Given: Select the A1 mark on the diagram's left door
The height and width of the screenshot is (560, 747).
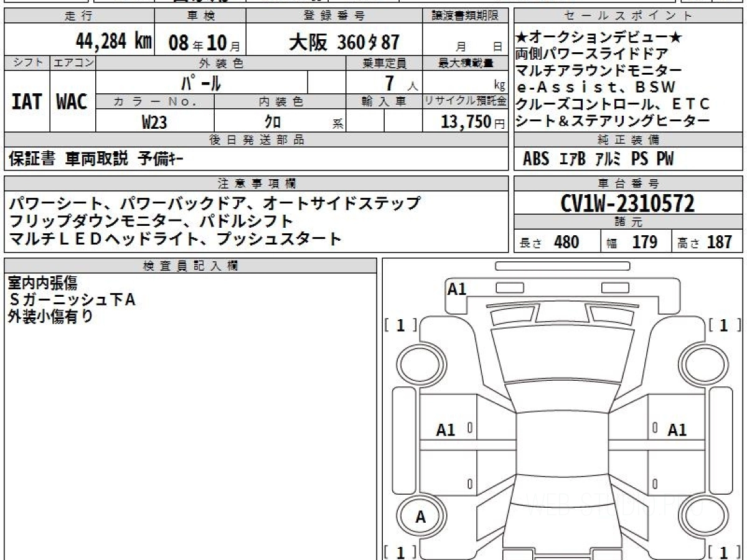Looking at the screenshot, I should coord(446,429).
